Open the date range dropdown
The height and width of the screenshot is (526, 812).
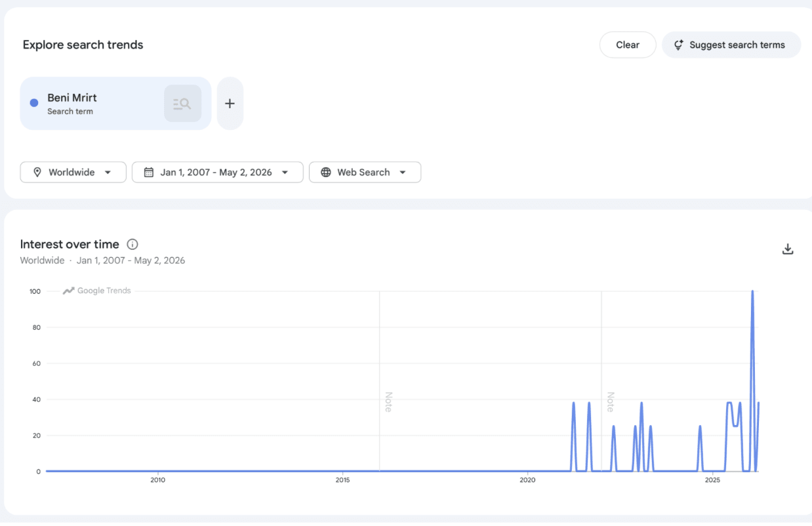217,172
